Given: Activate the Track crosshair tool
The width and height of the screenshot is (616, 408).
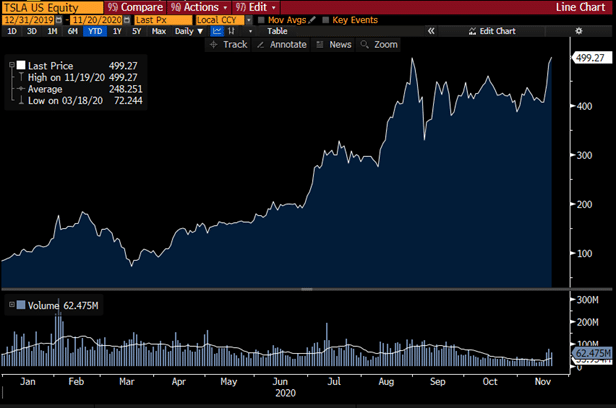Looking at the screenshot, I should click(x=229, y=44).
